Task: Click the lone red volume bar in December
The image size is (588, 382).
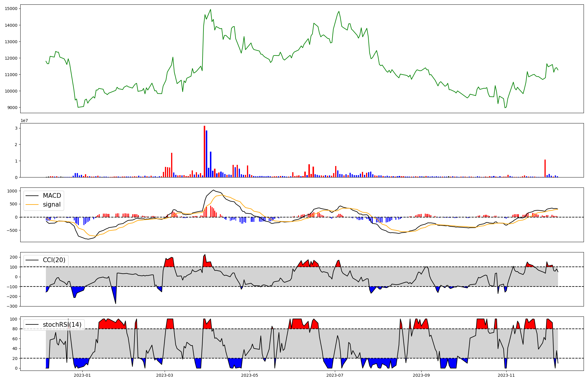Action: tap(545, 168)
